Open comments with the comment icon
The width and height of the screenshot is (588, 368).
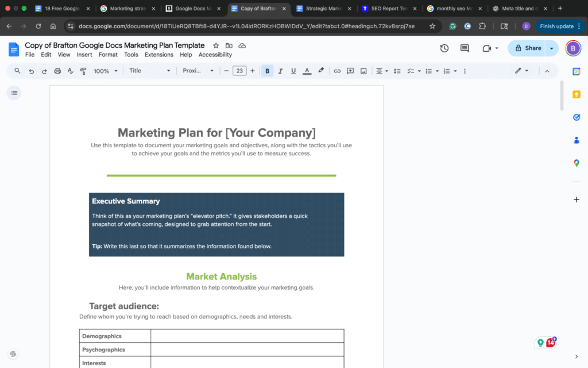coord(465,49)
